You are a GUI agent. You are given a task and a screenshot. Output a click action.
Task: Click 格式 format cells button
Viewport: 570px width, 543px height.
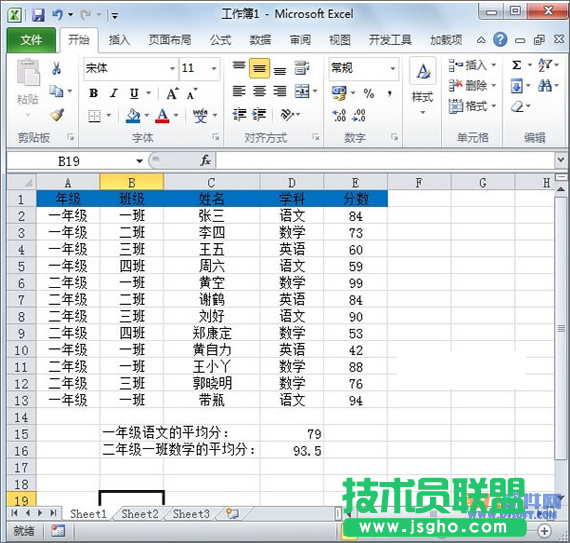(x=472, y=106)
